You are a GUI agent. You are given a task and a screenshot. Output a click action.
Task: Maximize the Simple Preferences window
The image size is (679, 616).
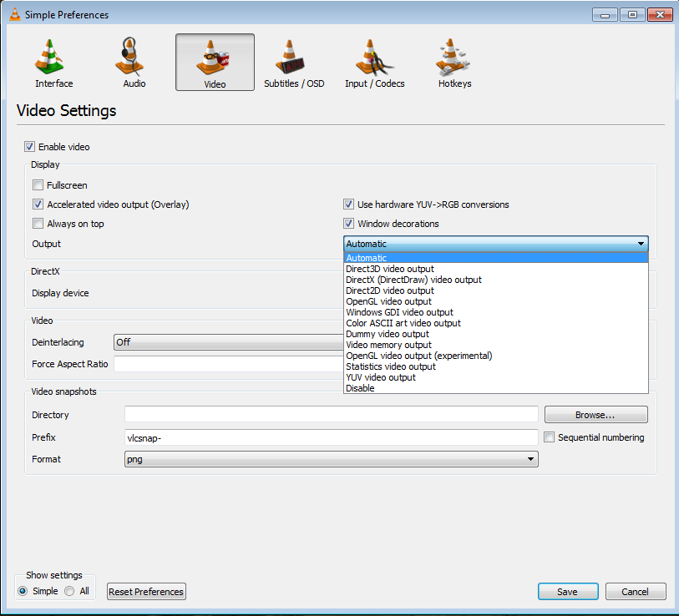pos(632,15)
